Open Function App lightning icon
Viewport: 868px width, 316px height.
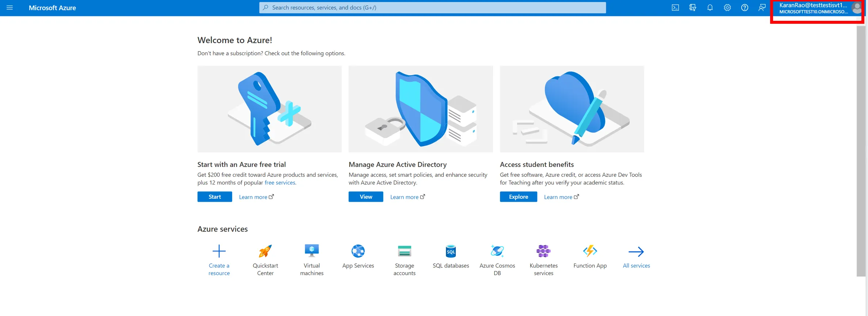pyautogui.click(x=590, y=251)
